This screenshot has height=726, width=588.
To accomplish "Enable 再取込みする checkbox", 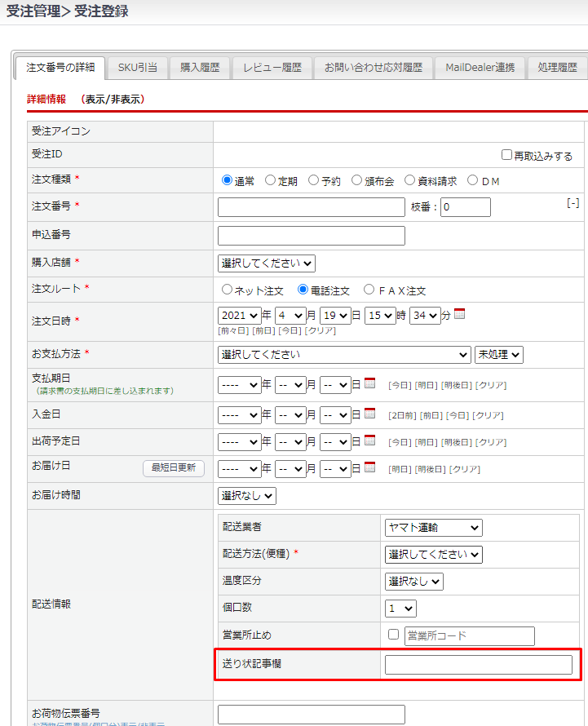I will [x=506, y=155].
